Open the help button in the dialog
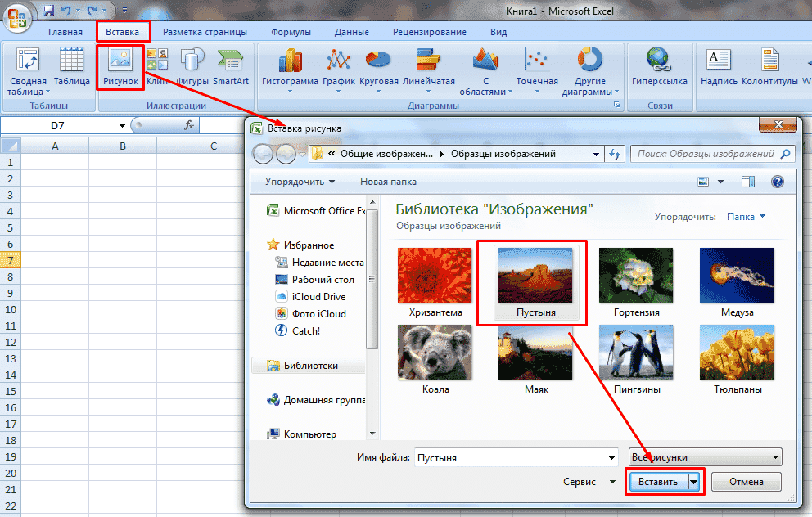This screenshot has height=517, width=812. click(x=778, y=182)
